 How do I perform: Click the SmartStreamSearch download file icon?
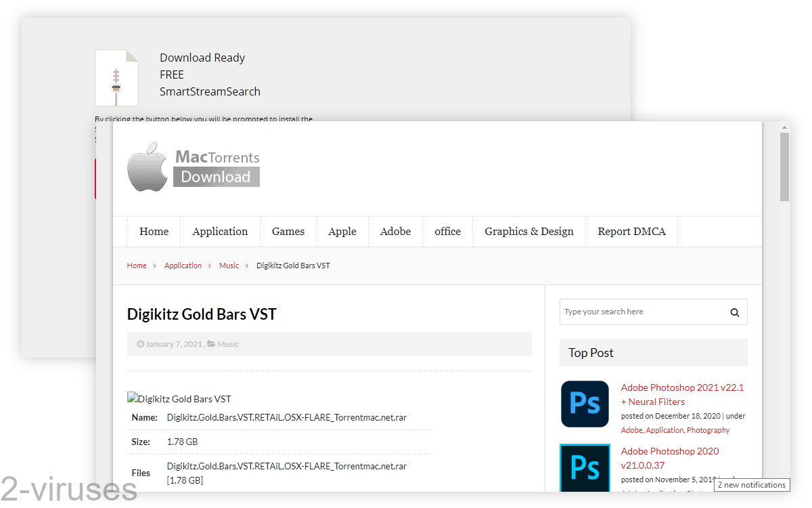[116, 77]
